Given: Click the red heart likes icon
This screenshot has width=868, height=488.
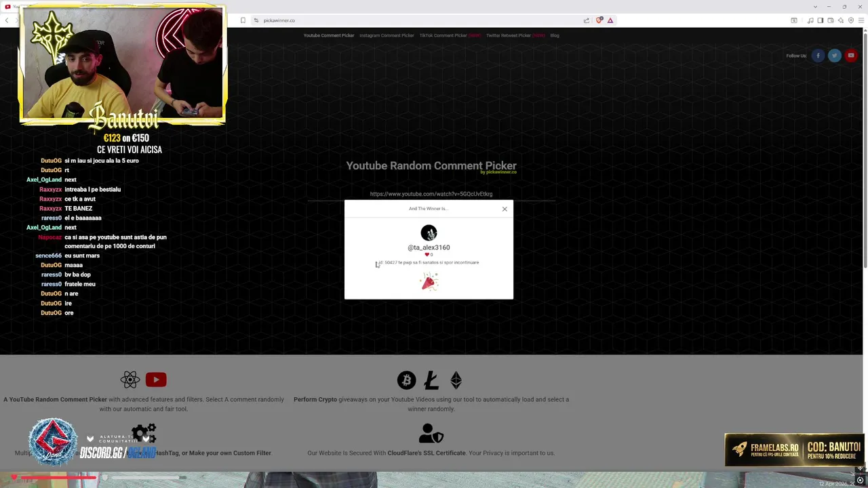Looking at the screenshot, I should (x=427, y=255).
